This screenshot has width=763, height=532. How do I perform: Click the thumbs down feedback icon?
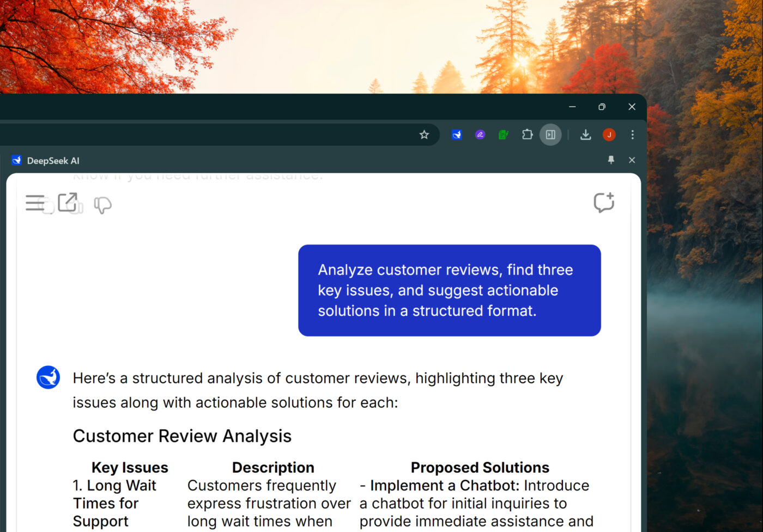[x=102, y=205]
